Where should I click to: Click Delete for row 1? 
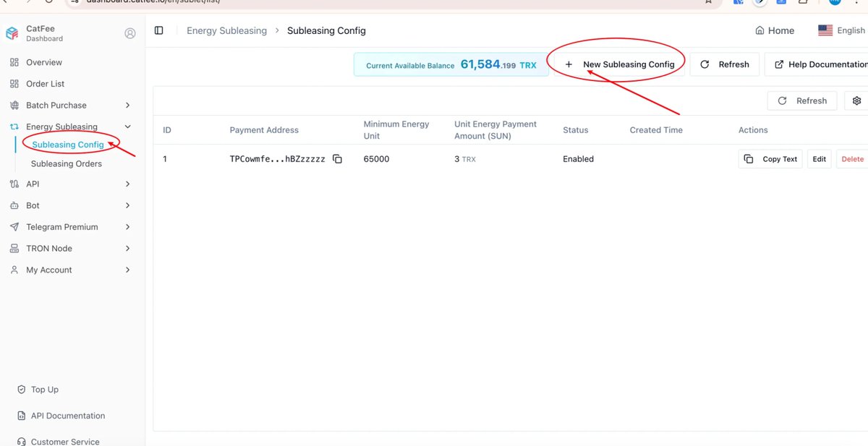(852, 159)
